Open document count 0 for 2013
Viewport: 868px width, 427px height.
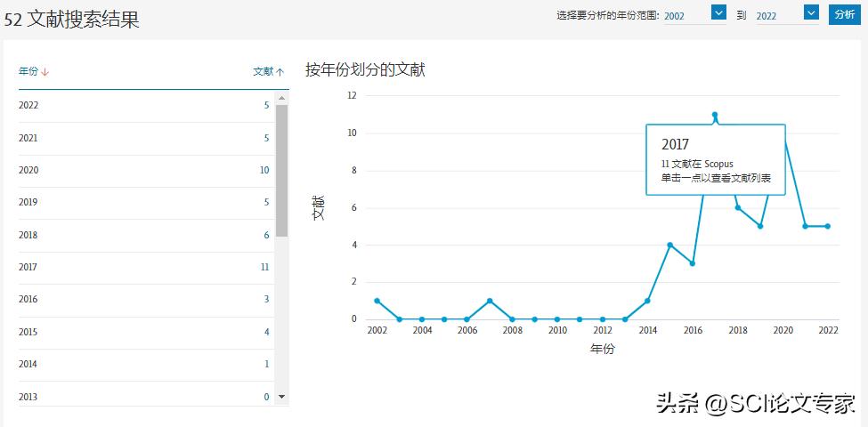[x=266, y=397]
